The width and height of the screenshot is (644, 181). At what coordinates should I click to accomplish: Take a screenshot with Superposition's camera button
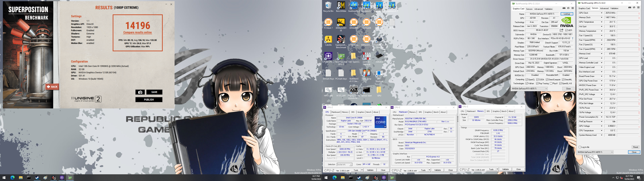(140, 92)
